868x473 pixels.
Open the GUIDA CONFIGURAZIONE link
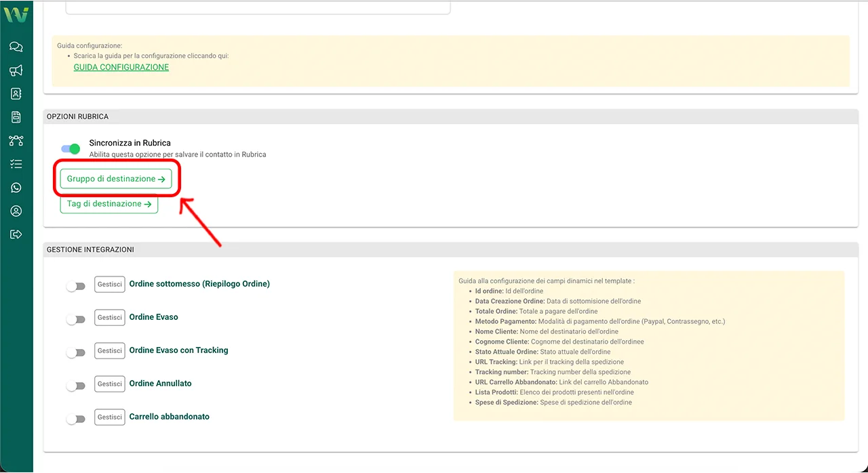(x=121, y=67)
